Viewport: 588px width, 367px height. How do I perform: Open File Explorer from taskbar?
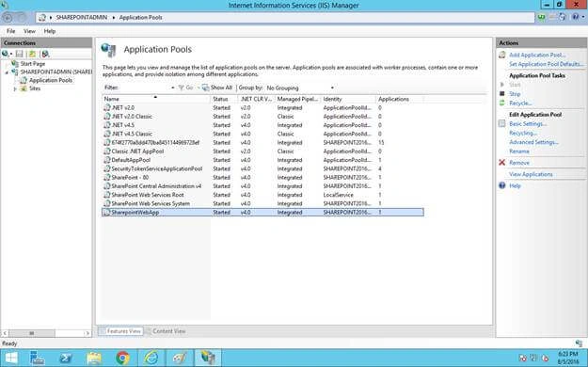(94, 358)
